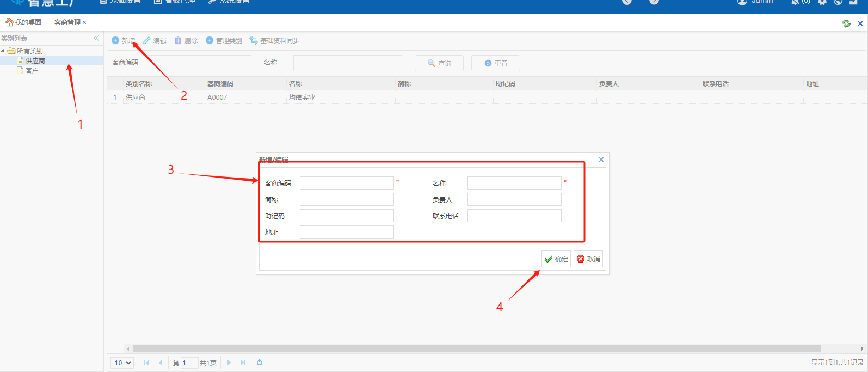Screen dimensions: 868x372
Task: Click the 删除 (delete) trash toolbar icon
Action: 178,40
